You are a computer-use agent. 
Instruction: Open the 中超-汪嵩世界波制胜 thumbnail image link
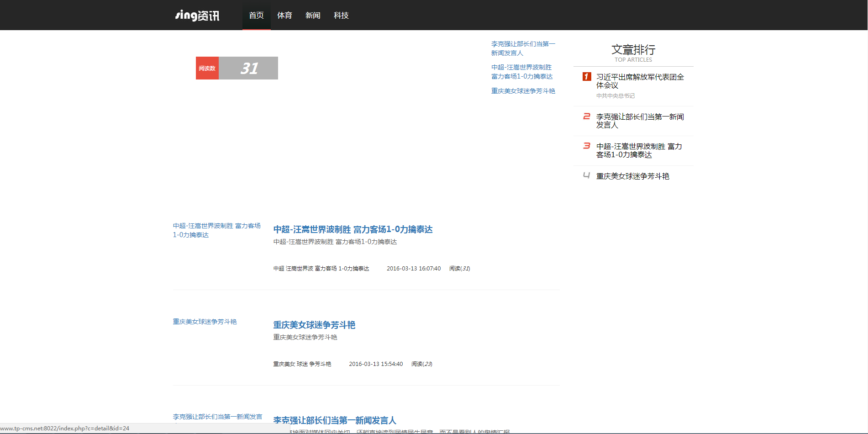[217, 230]
